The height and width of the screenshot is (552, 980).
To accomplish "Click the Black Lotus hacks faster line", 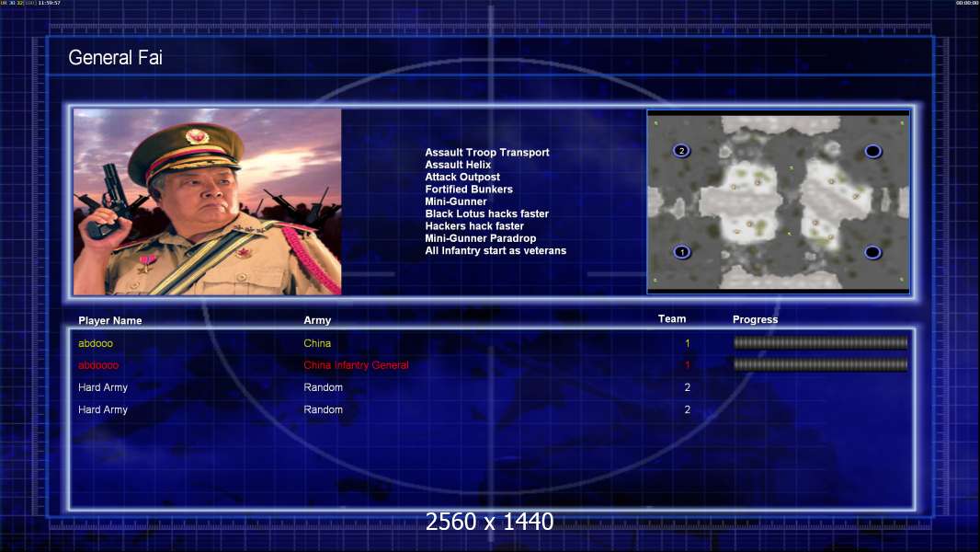I will [487, 213].
